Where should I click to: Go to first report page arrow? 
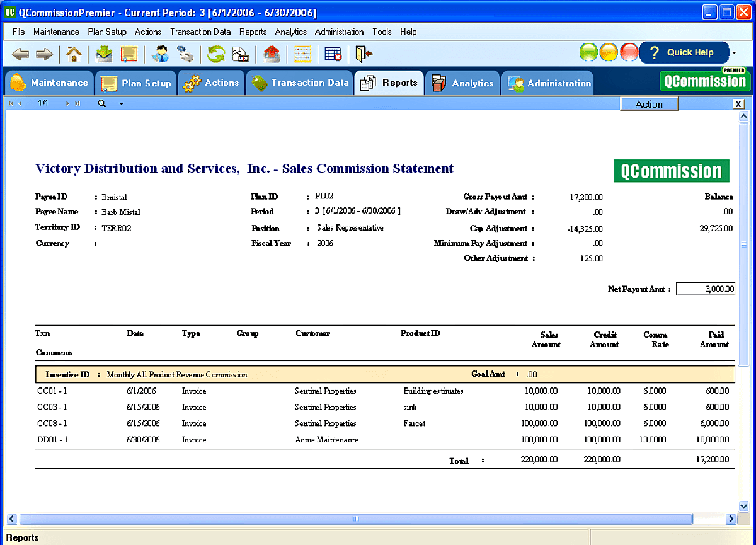pyautogui.click(x=11, y=103)
